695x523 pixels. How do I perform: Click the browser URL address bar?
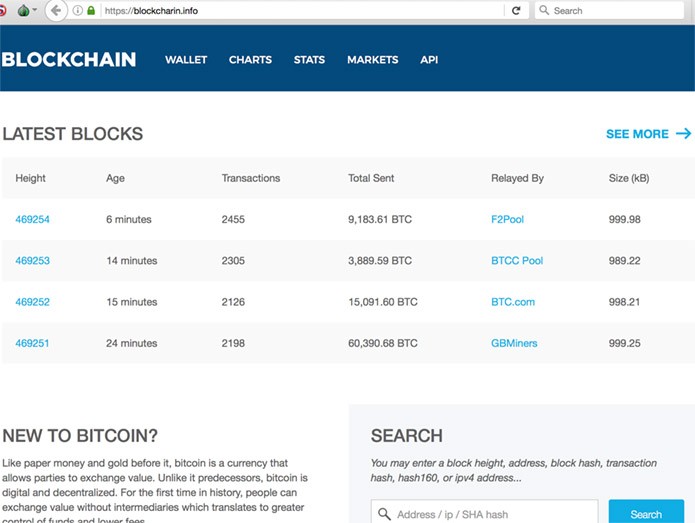[300, 11]
